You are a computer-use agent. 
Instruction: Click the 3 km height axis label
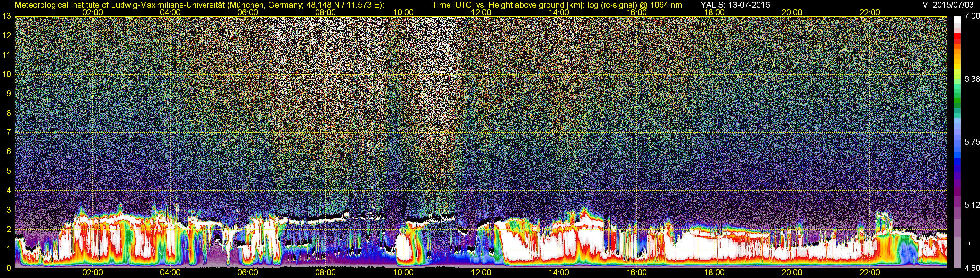[9, 210]
